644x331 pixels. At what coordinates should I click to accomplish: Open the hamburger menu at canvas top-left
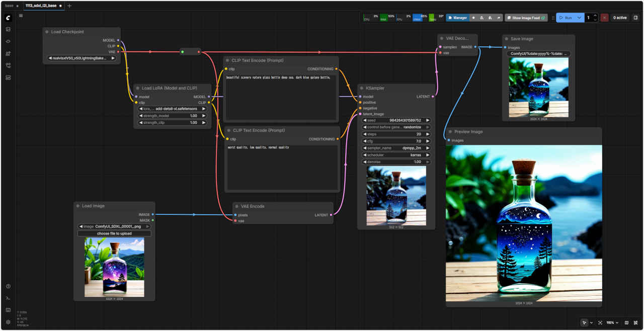pyautogui.click(x=21, y=16)
